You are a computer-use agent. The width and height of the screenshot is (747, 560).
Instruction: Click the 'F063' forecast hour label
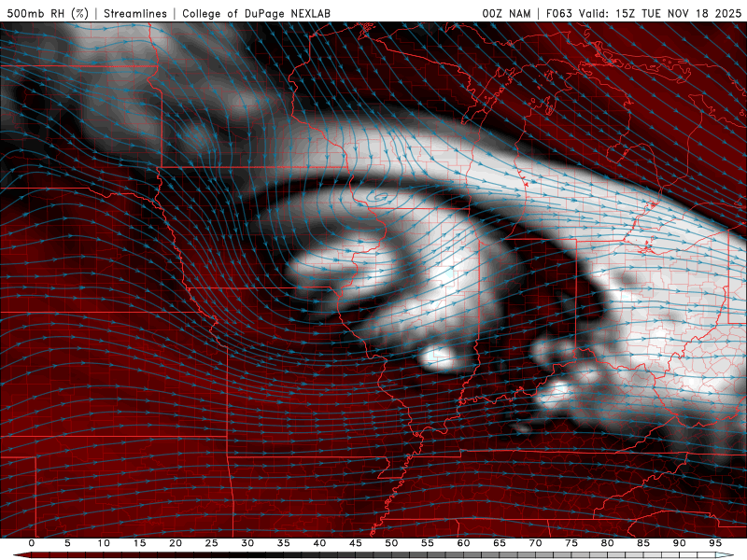point(558,13)
